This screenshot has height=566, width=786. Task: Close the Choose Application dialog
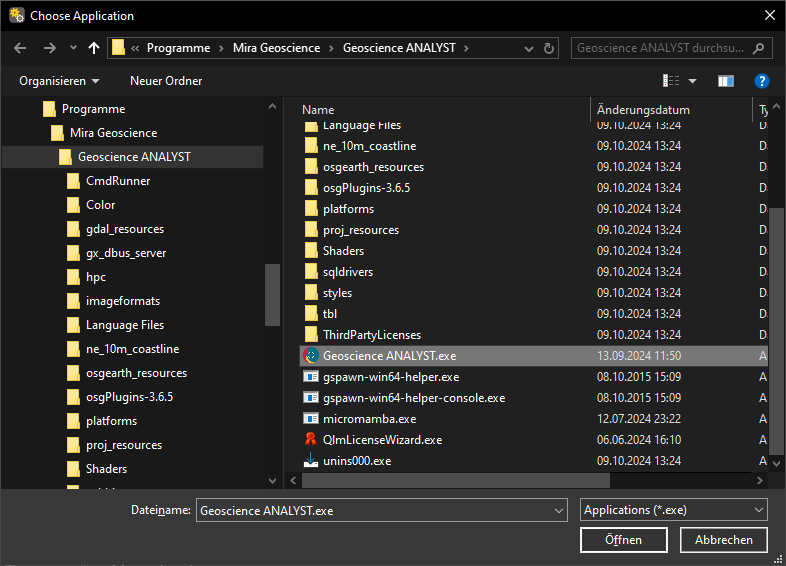pyautogui.click(x=770, y=16)
